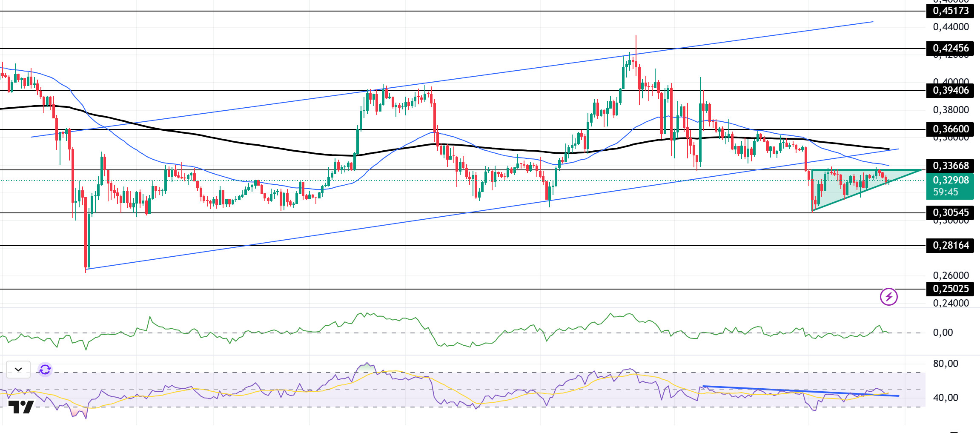Click the 80,00 RSI scale value
The height and width of the screenshot is (433, 980).
coord(946,364)
